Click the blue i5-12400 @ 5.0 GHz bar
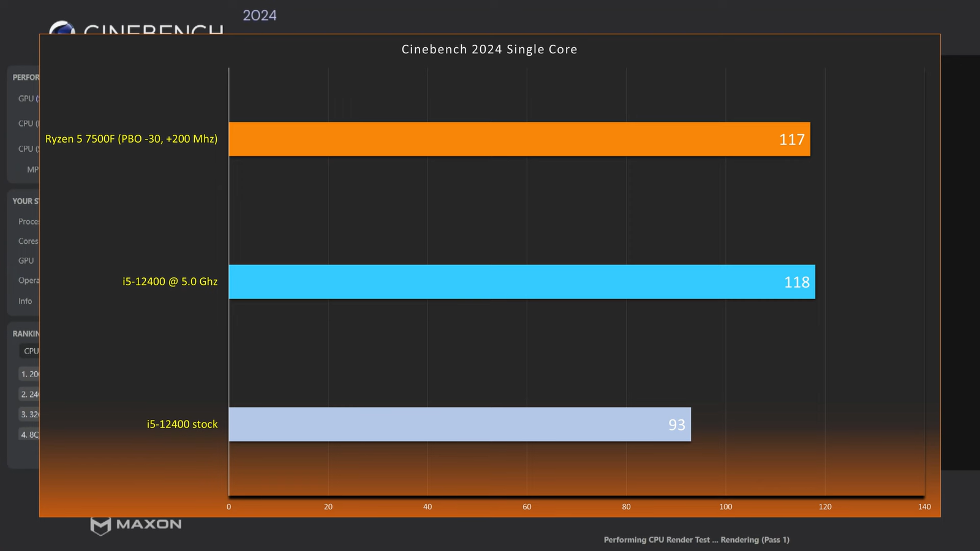Viewport: 980px width, 551px height. coord(521,282)
